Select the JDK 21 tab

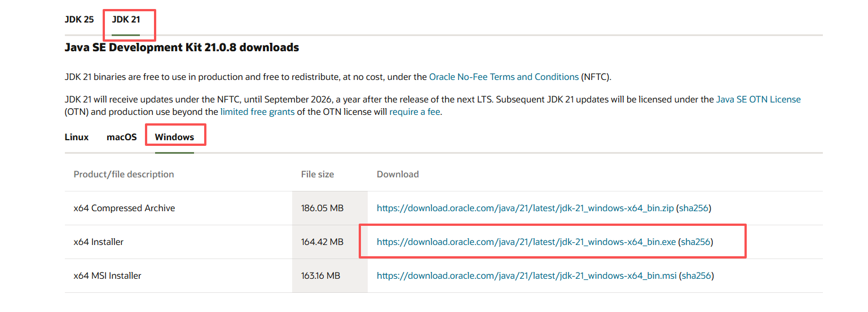pos(126,19)
